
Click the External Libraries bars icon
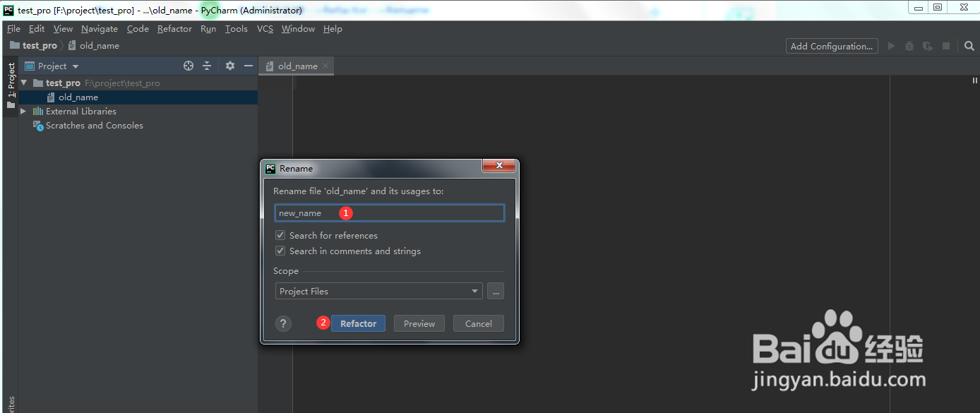(x=38, y=112)
